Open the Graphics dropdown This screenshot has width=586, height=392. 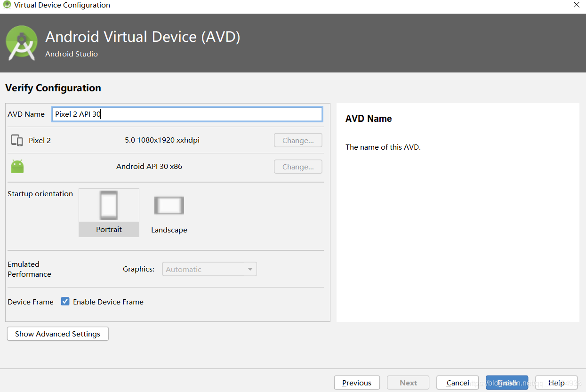click(x=209, y=269)
